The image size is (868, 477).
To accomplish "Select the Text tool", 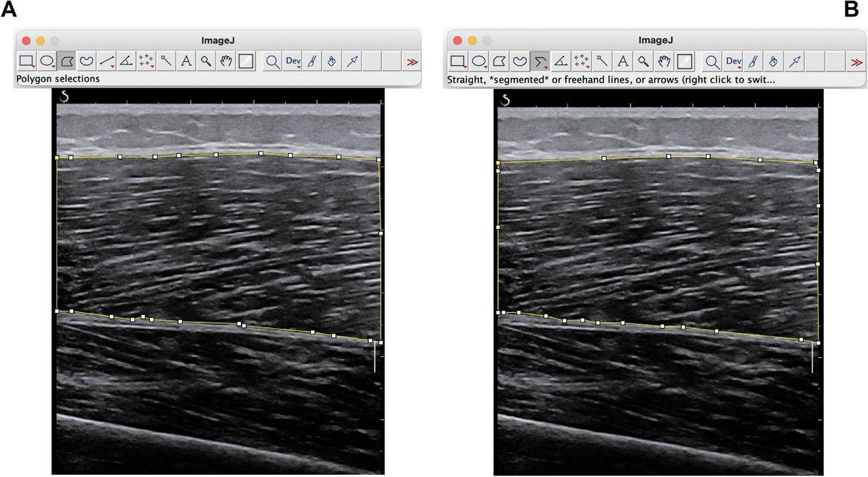I will pyautogui.click(x=185, y=61).
